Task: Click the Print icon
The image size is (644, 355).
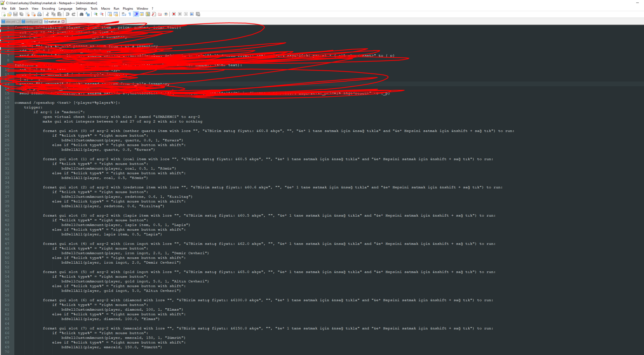Action: point(39,14)
